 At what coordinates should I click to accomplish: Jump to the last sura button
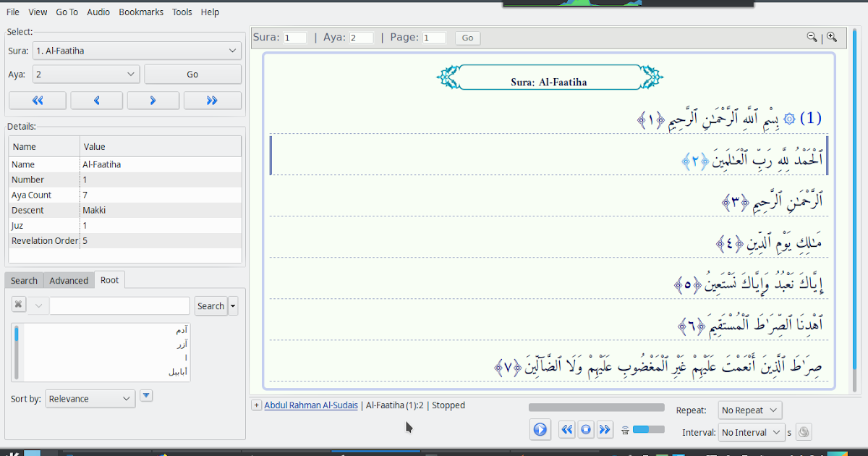[x=212, y=101]
